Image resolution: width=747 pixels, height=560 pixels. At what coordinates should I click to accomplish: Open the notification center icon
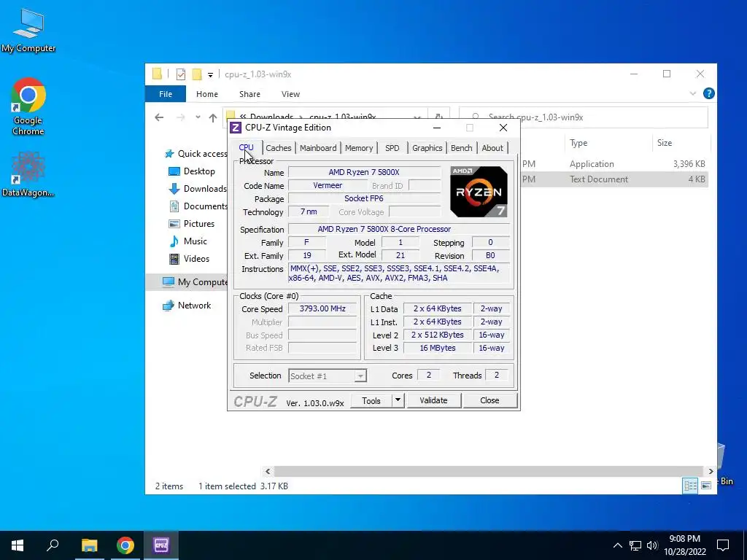coord(723,545)
